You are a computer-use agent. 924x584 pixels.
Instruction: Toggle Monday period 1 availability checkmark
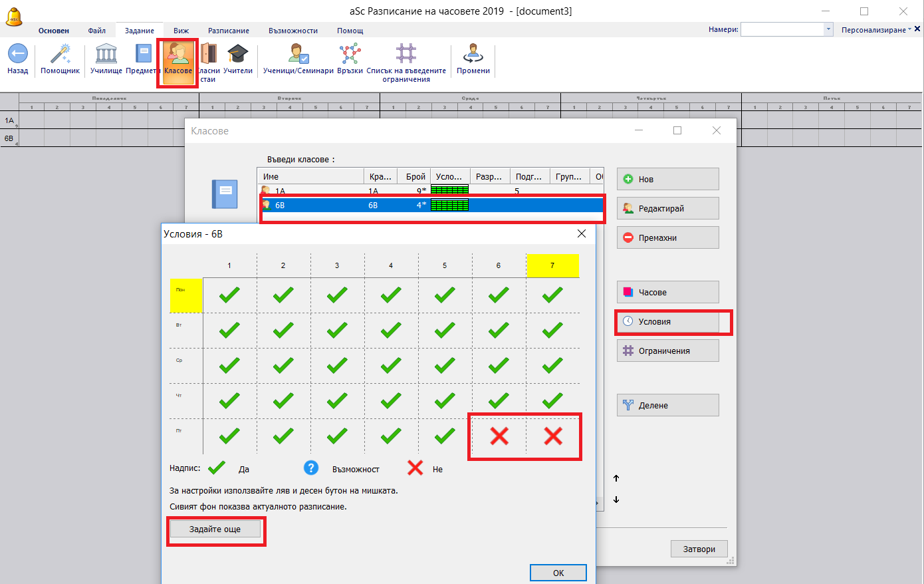tap(229, 295)
